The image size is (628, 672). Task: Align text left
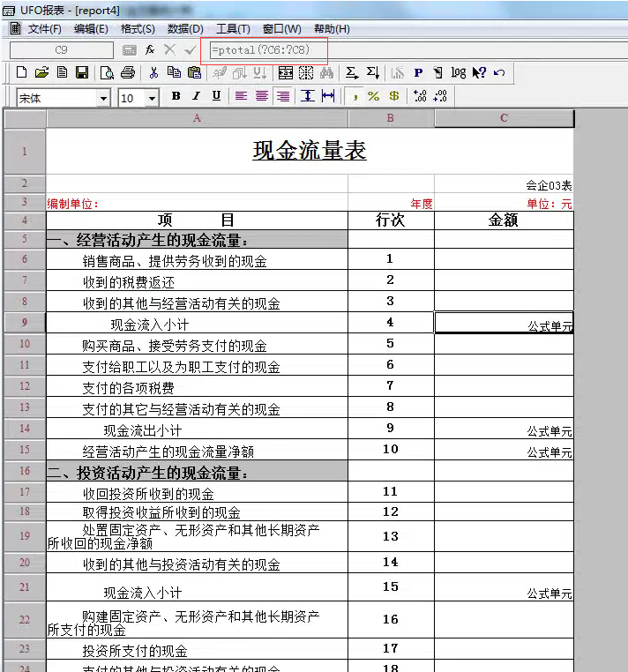(x=241, y=95)
